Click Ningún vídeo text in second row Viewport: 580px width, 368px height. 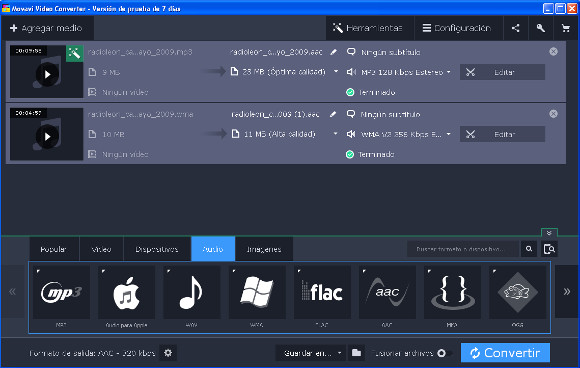(125, 154)
